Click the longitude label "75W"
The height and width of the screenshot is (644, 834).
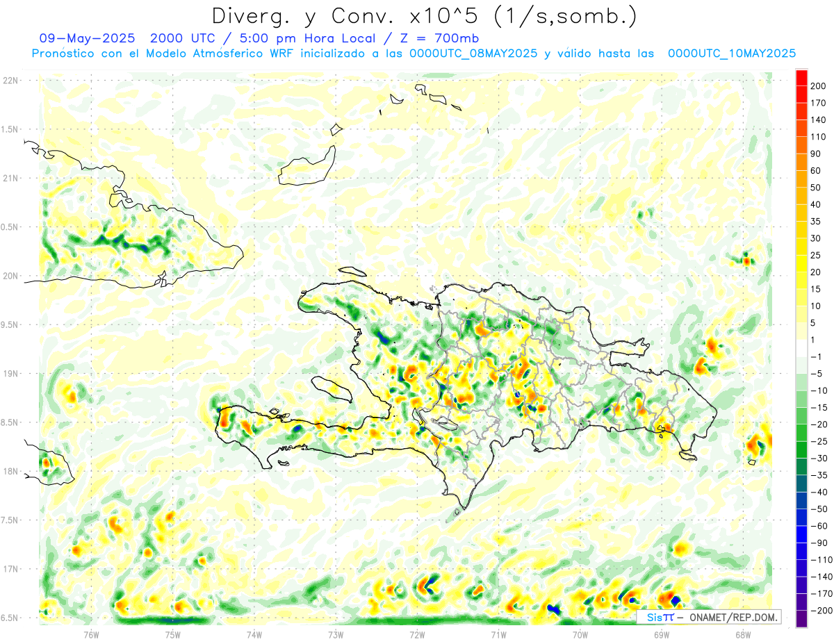[x=173, y=635]
